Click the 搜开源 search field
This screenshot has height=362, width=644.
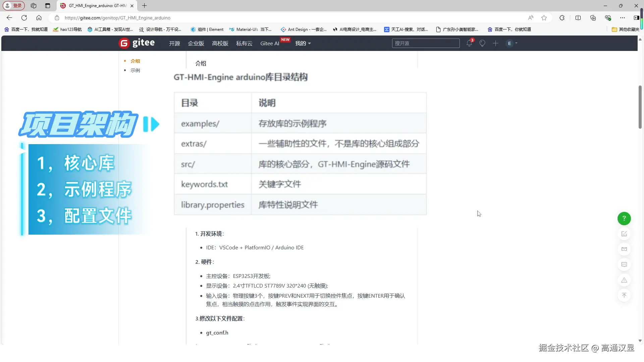click(425, 43)
